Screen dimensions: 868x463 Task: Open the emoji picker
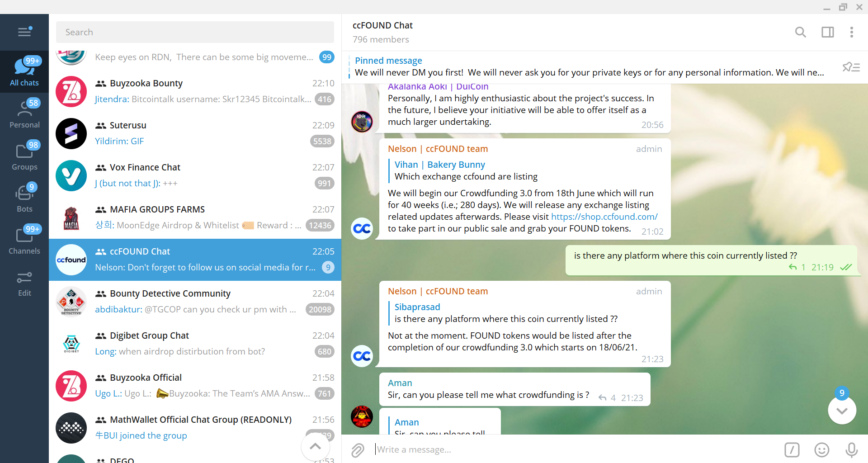[x=821, y=450]
